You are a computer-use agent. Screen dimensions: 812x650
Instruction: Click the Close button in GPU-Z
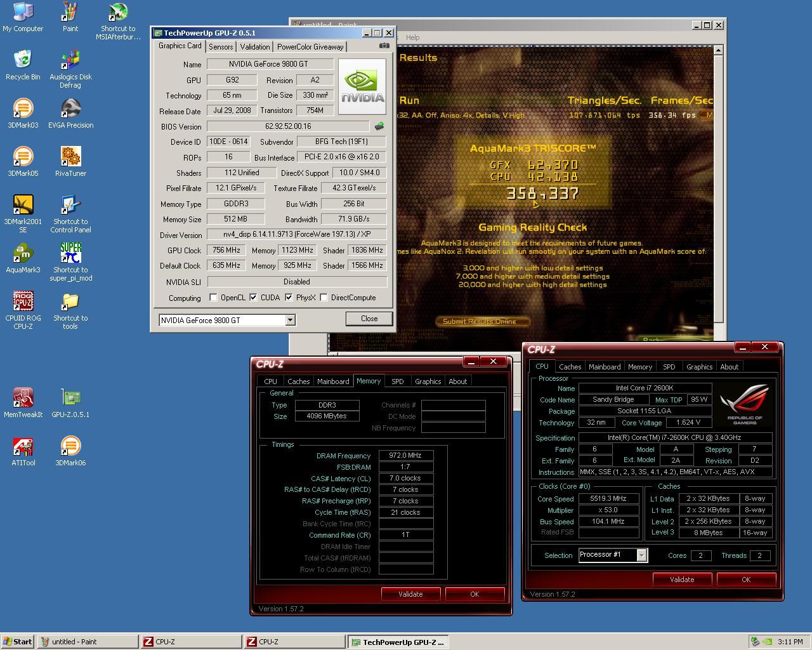[369, 319]
